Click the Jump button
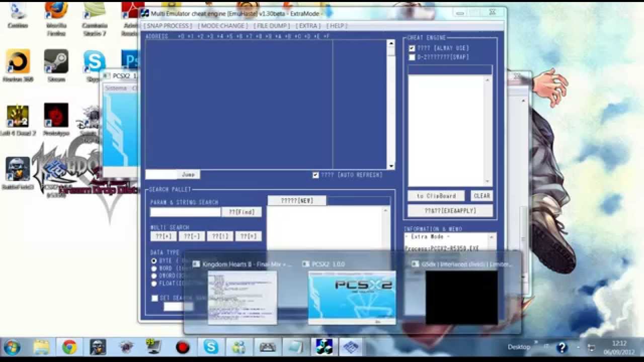Image resolution: width=644 pixels, height=362 pixels. (x=188, y=174)
